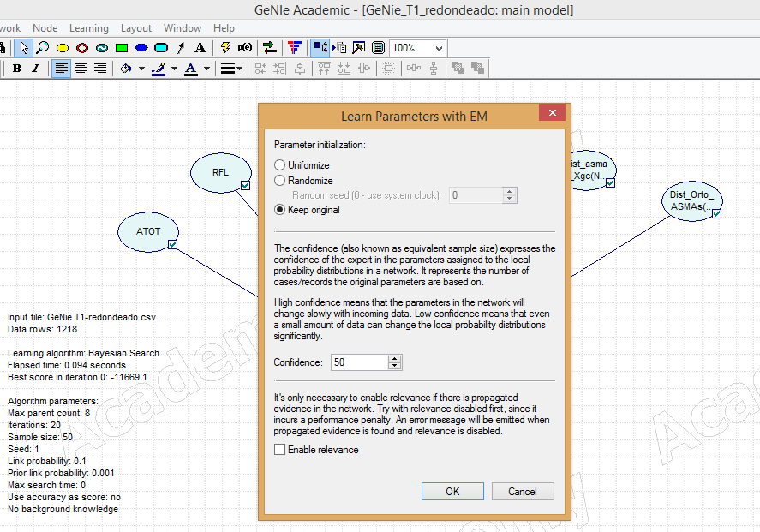Pick the blue hexagon utility node tool
760x532 pixels.
point(141,48)
